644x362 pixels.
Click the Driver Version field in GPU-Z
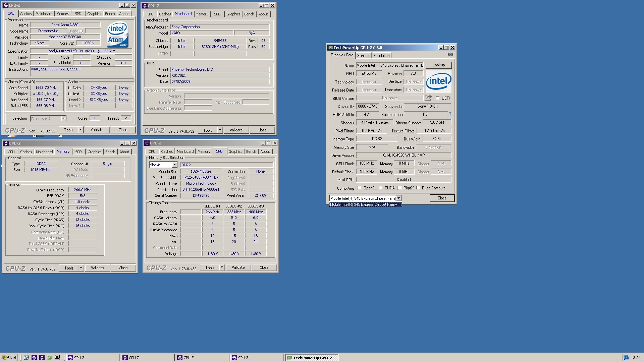pyautogui.click(x=404, y=155)
